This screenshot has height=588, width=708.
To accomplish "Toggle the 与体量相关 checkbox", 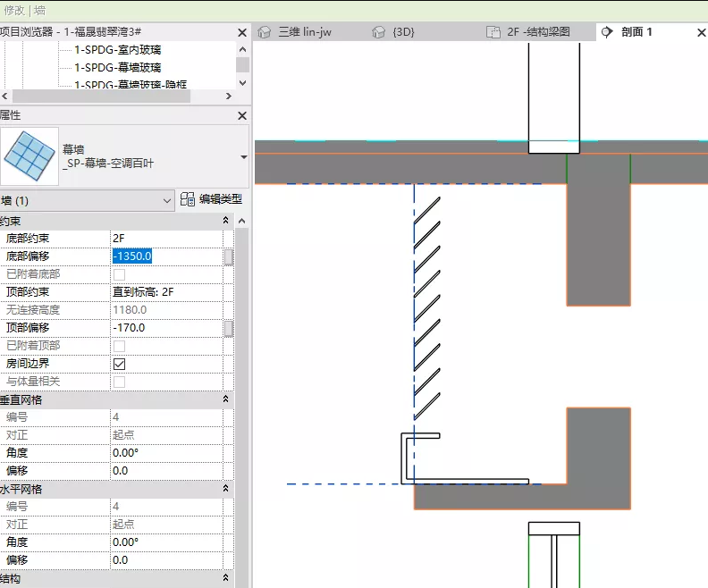I will [x=119, y=382].
